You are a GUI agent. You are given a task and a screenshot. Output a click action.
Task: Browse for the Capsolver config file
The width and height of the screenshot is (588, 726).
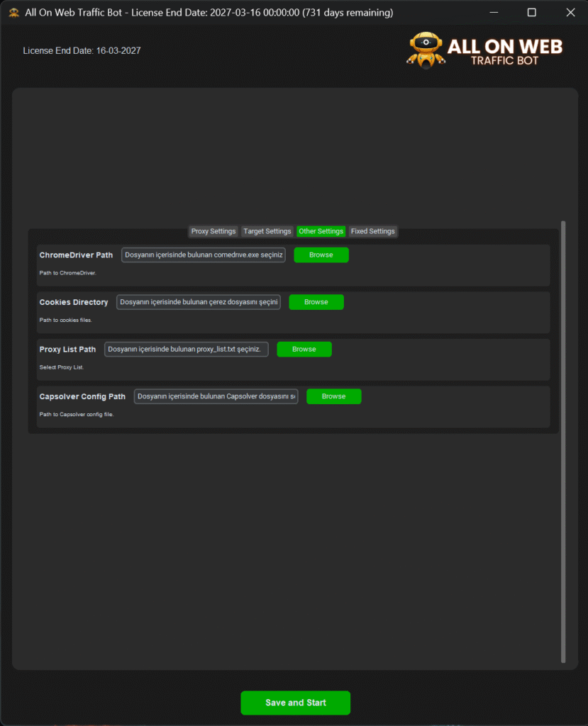pyautogui.click(x=333, y=396)
